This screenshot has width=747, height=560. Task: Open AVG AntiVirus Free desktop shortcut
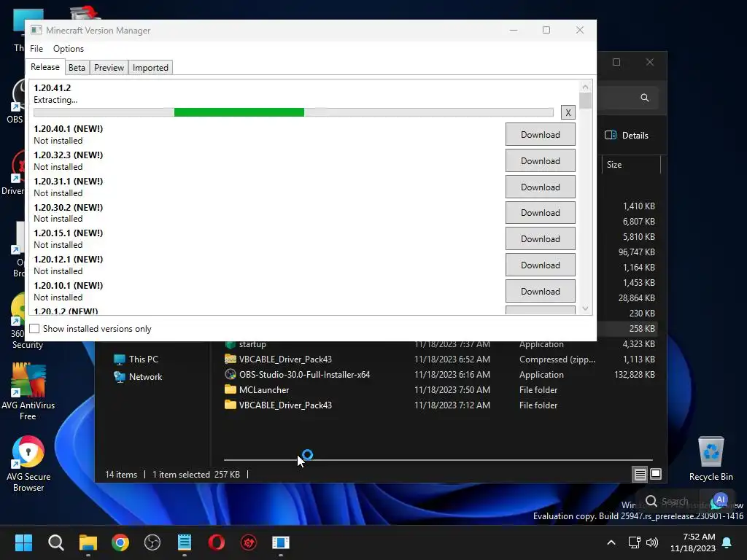point(28,392)
